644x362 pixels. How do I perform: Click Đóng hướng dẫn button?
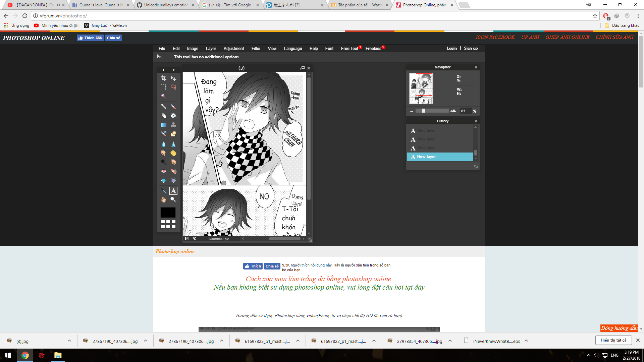pyautogui.click(x=619, y=328)
